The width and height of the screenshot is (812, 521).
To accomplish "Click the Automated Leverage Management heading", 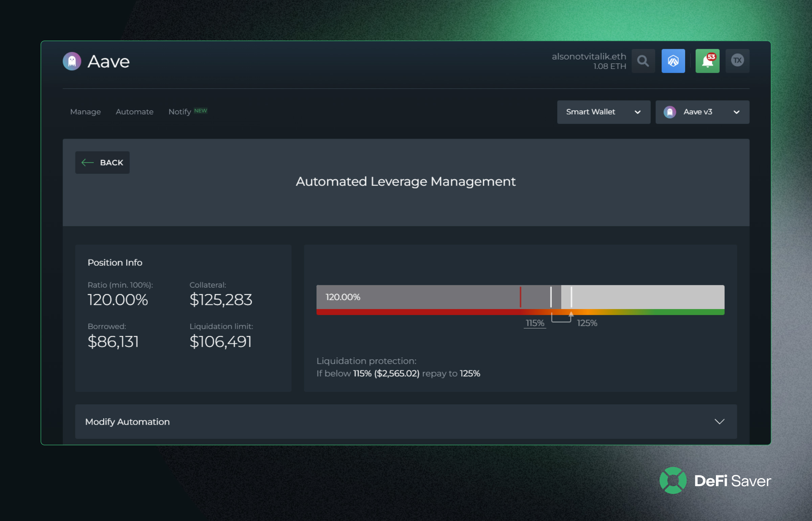I will coord(406,182).
